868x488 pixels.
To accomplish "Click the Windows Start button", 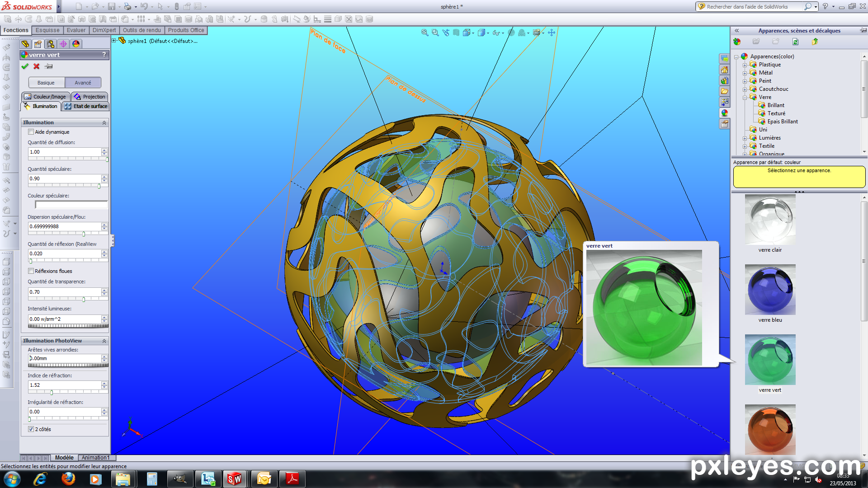I will (x=12, y=479).
